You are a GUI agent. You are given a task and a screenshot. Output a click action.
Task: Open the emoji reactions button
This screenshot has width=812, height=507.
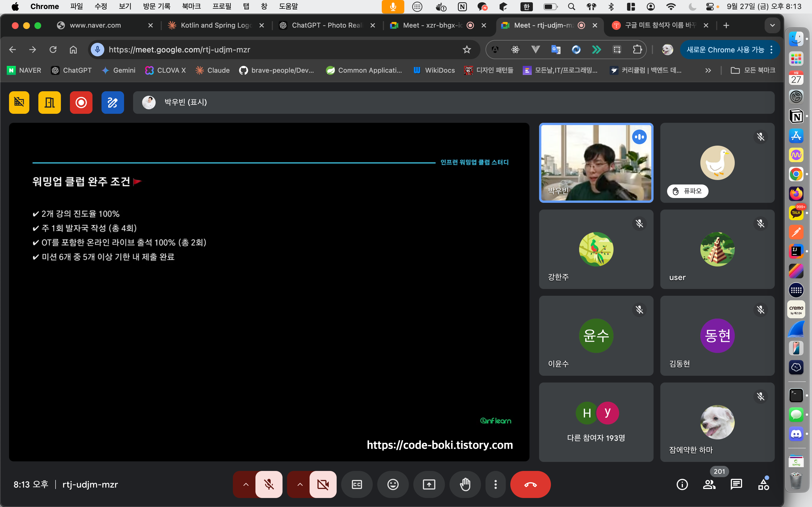pyautogui.click(x=392, y=484)
